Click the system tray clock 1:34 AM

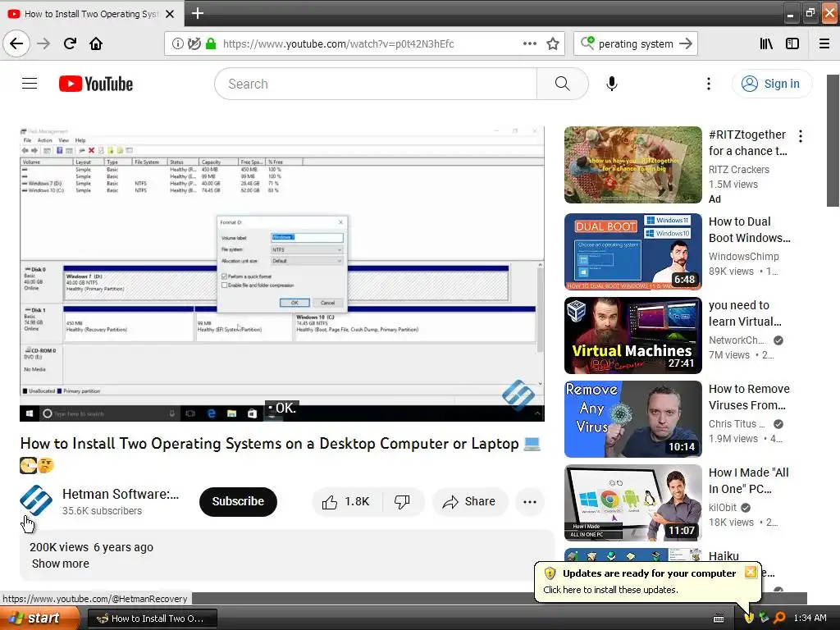click(x=810, y=619)
